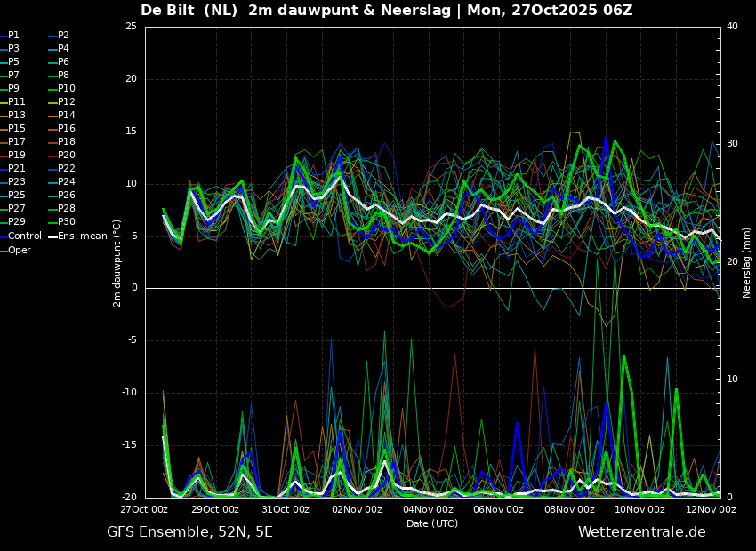Click the 40 mm tick on the right axis

click(732, 26)
